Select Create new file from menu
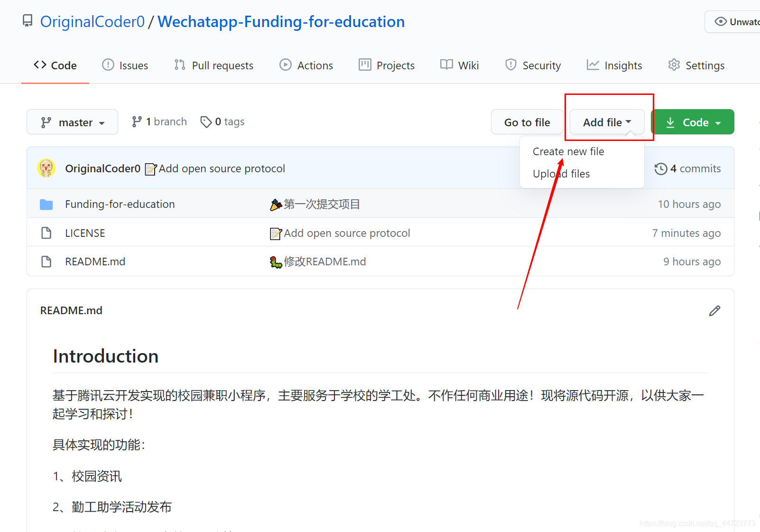760x532 pixels. (x=568, y=151)
